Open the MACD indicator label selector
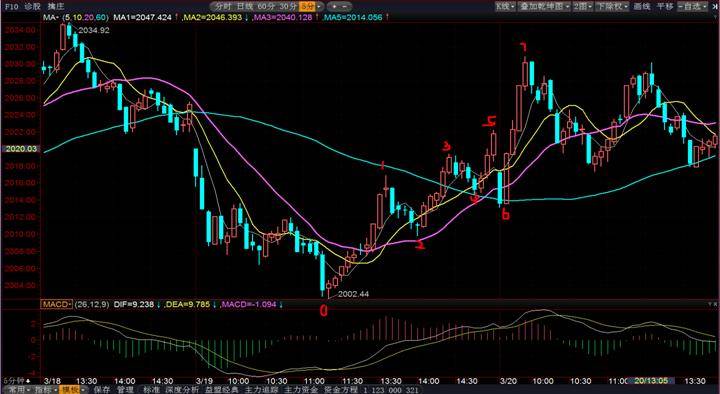 [x=56, y=304]
